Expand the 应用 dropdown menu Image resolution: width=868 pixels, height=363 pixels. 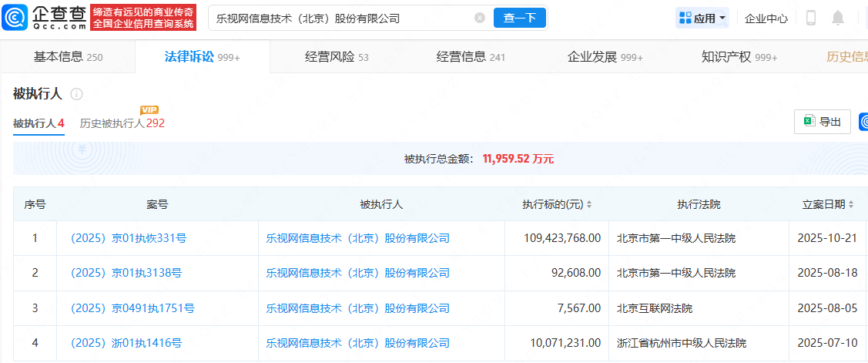702,18
